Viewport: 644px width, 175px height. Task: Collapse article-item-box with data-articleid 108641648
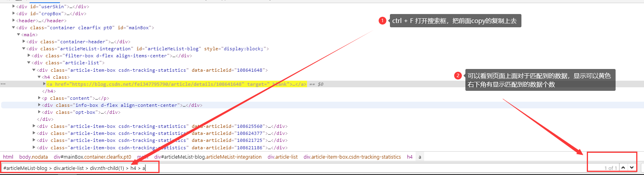coord(34,70)
